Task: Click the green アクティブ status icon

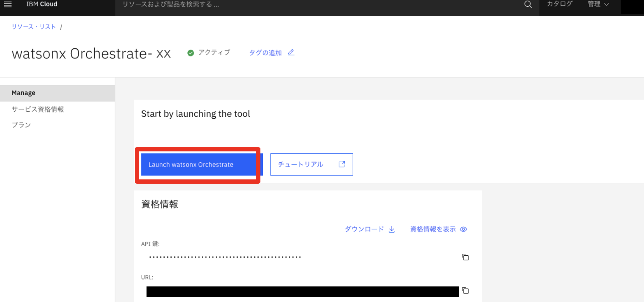Action: [190, 53]
